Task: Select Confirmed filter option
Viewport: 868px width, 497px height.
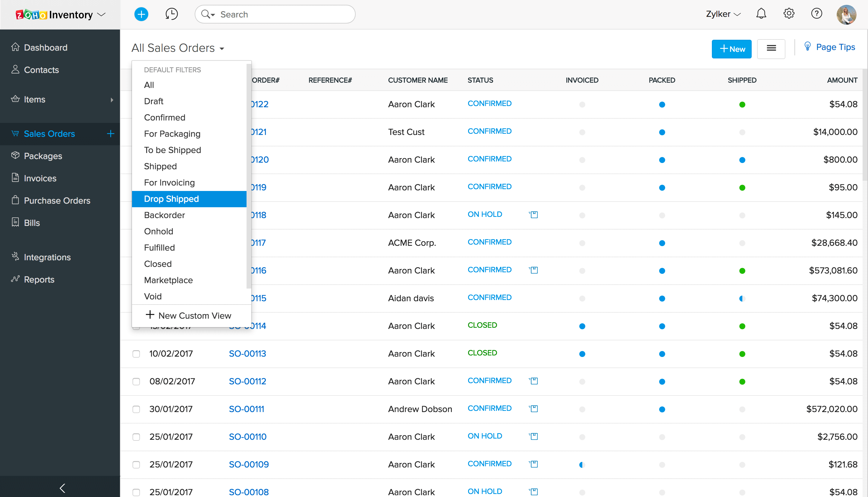Action: tap(165, 117)
